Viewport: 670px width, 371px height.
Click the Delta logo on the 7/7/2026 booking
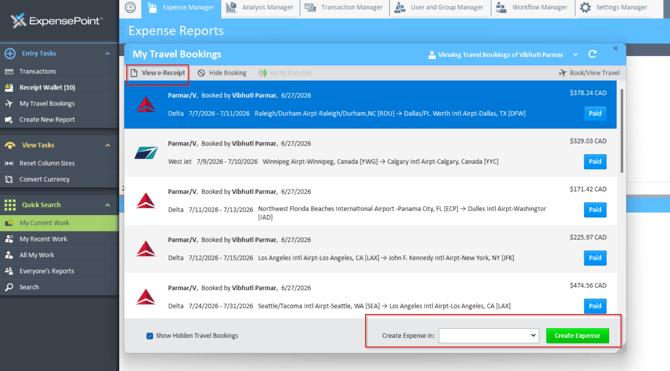point(146,105)
